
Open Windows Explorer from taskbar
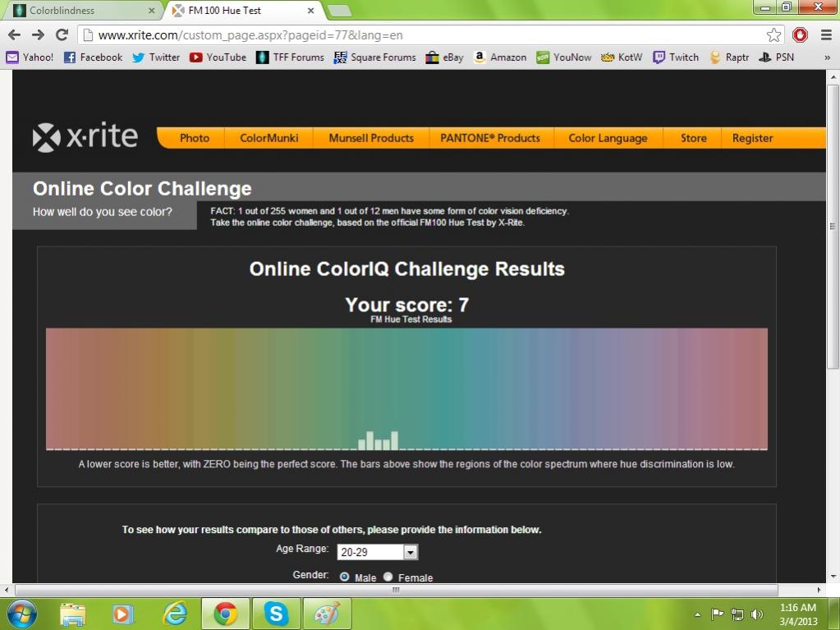pos(73,614)
